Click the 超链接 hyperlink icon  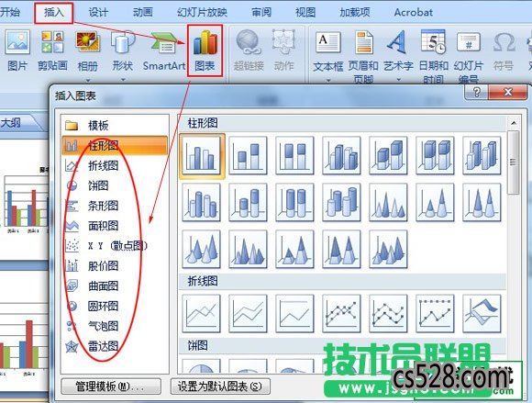(249, 50)
